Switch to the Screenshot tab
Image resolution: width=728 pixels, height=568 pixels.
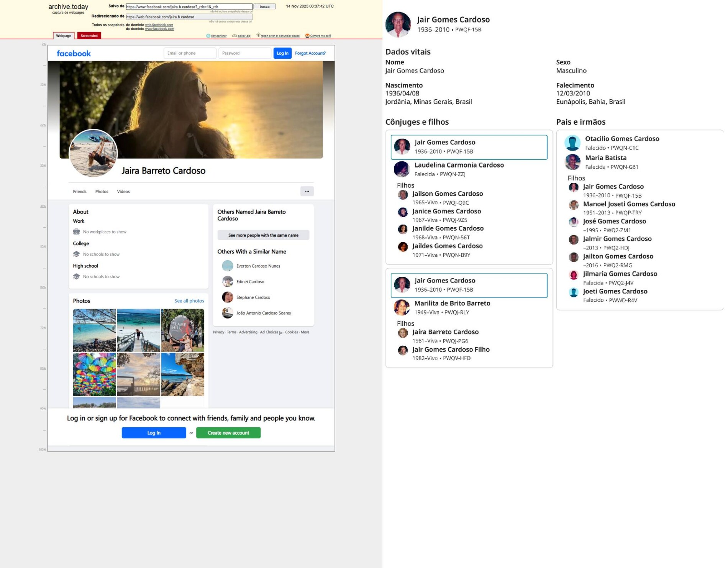point(89,36)
